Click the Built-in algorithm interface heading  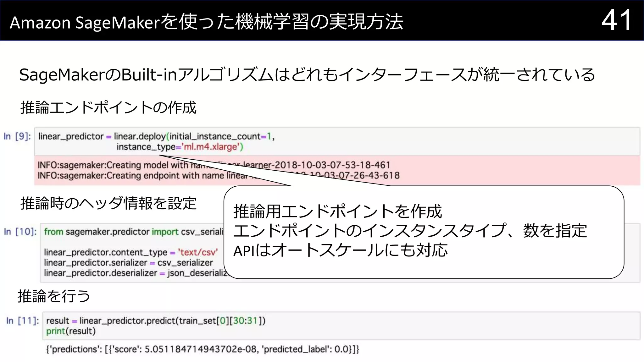coord(307,75)
